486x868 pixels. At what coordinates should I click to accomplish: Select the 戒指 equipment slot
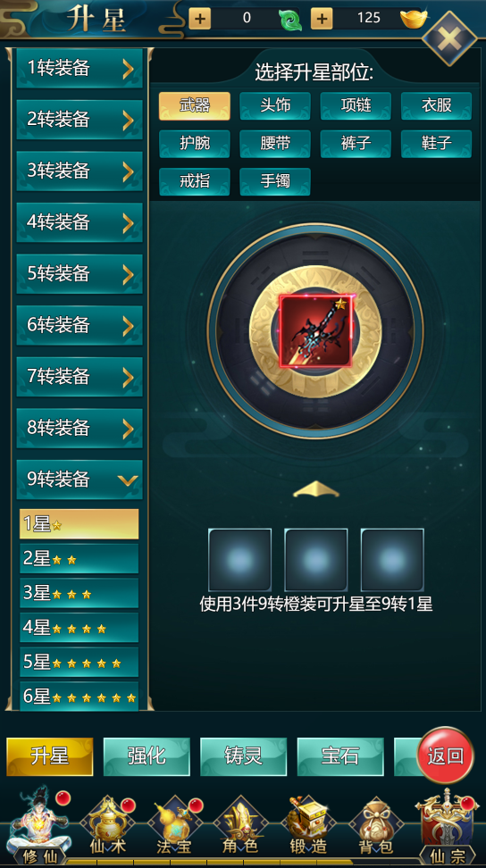(194, 181)
